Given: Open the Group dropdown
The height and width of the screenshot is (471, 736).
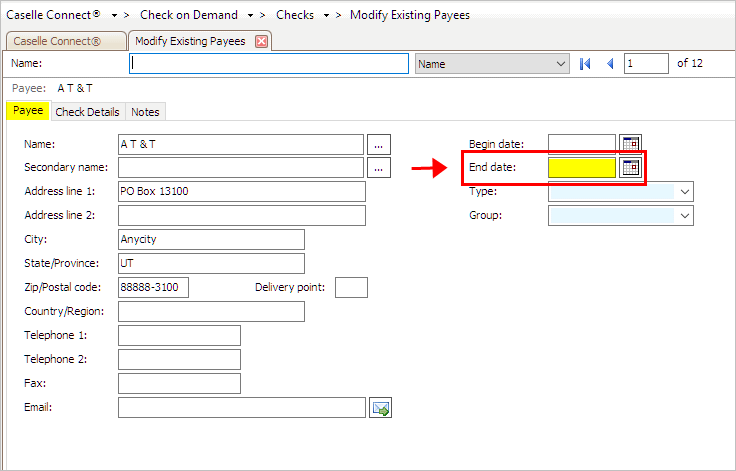Looking at the screenshot, I should point(685,215).
